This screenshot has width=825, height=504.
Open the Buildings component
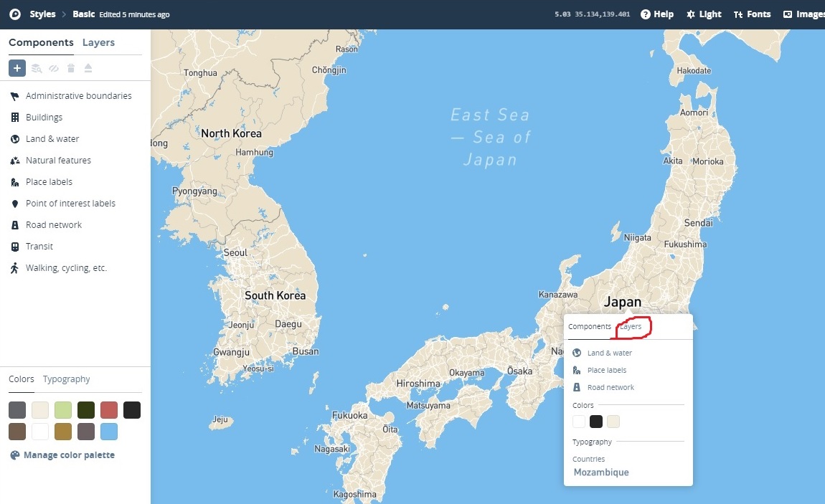tap(44, 117)
